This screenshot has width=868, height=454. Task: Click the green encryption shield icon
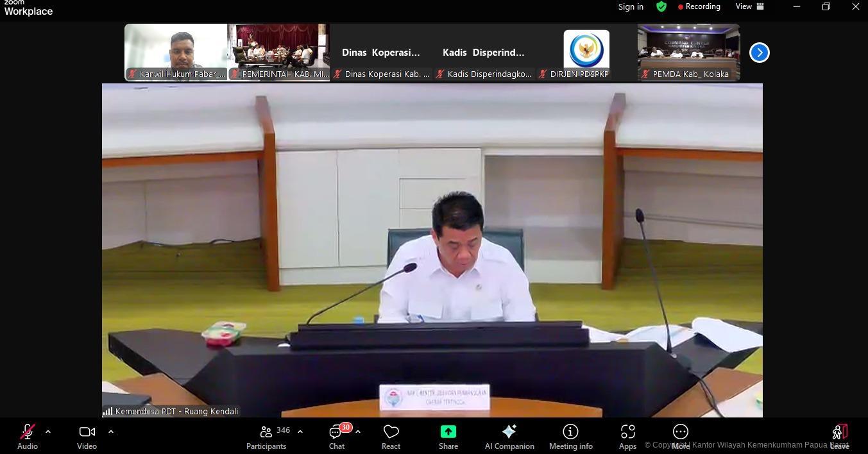point(661,6)
